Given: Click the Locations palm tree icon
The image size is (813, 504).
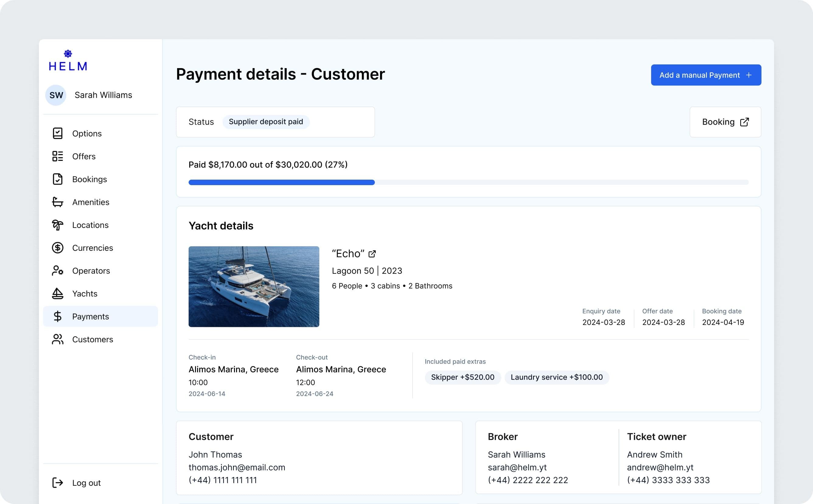Looking at the screenshot, I should coord(58,225).
